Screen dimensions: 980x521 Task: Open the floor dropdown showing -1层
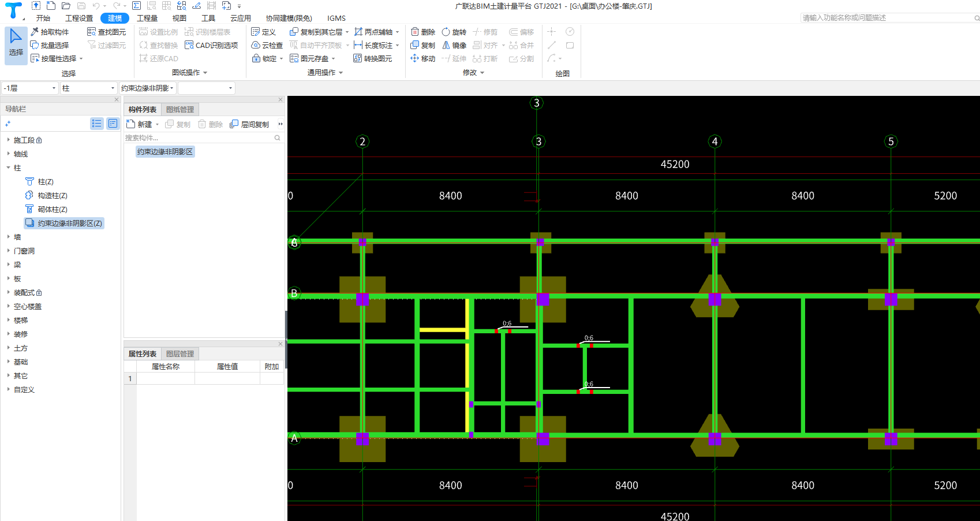(x=30, y=88)
